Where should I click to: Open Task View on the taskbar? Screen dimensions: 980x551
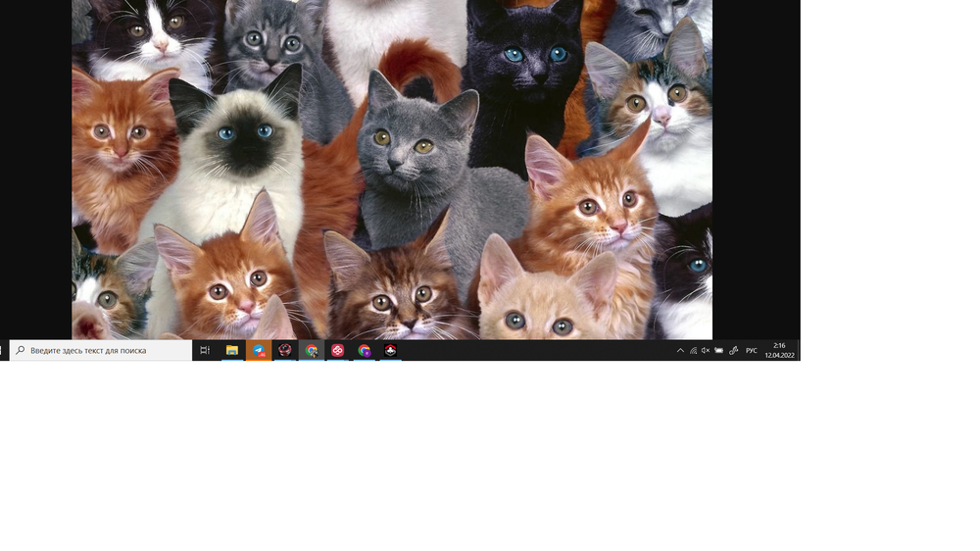205,350
